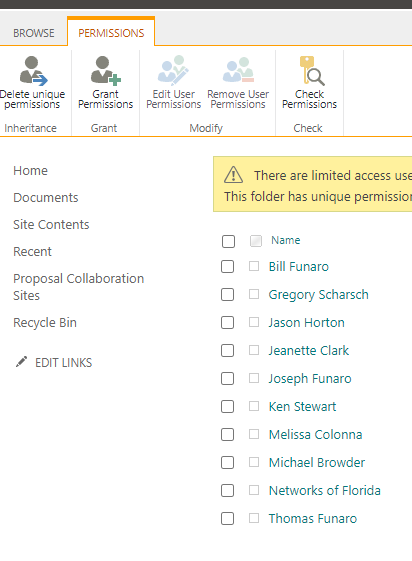Toggle the select-all checkbox in header row
Screen dimensions: 412x561
pyautogui.click(x=228, y=241)
